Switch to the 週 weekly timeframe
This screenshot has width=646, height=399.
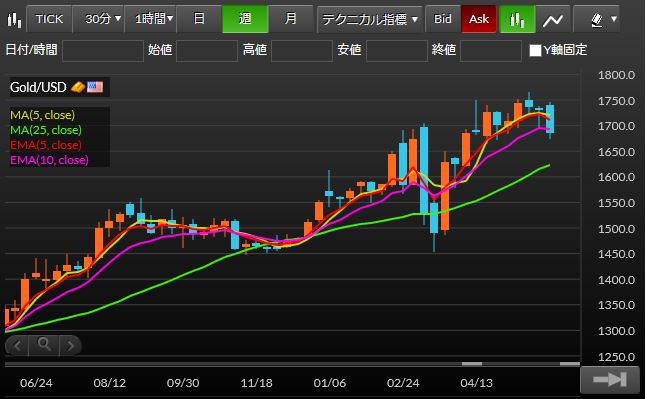tap(245, 19)
